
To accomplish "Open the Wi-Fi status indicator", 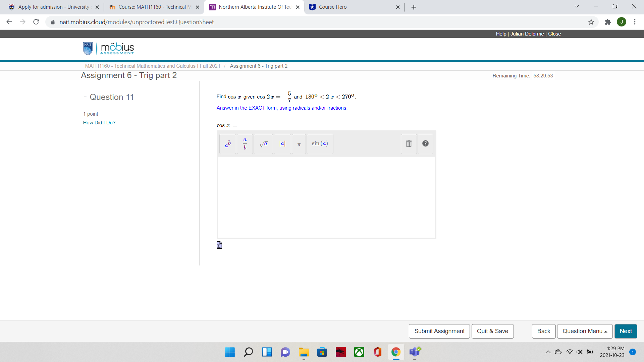I will (570, 352).
